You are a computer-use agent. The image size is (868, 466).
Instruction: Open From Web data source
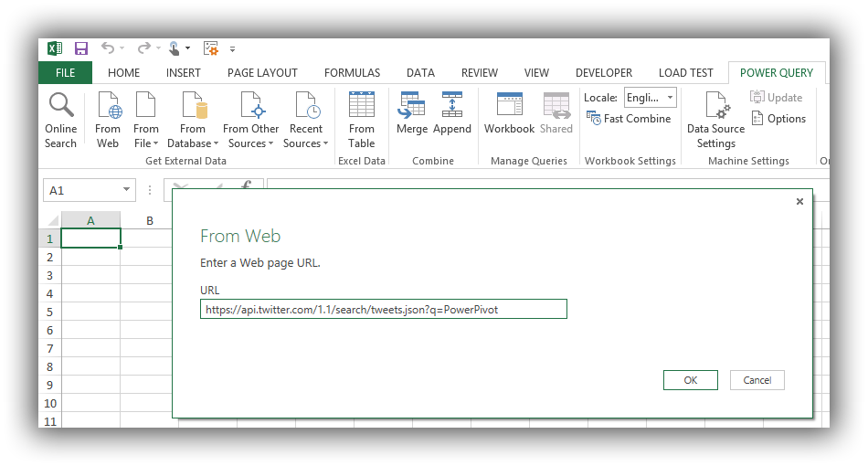pyautogui.click(x=108, y=121)
